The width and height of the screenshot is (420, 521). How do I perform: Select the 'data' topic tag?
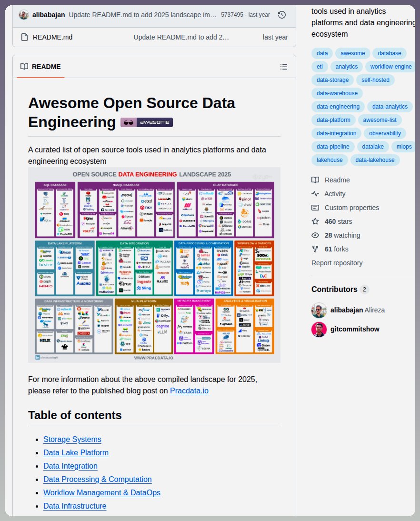pyautogui.click(x=322, y=53)
